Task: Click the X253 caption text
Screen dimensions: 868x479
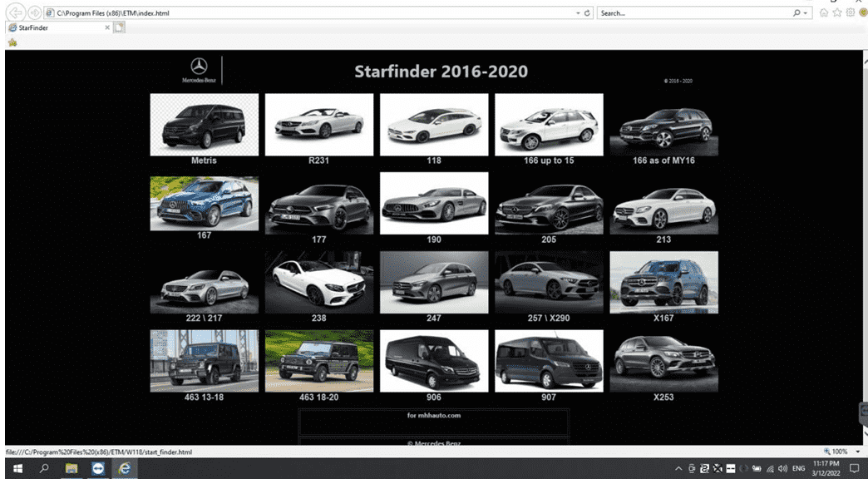Action: pyautogui.click(x=663, y=397)
